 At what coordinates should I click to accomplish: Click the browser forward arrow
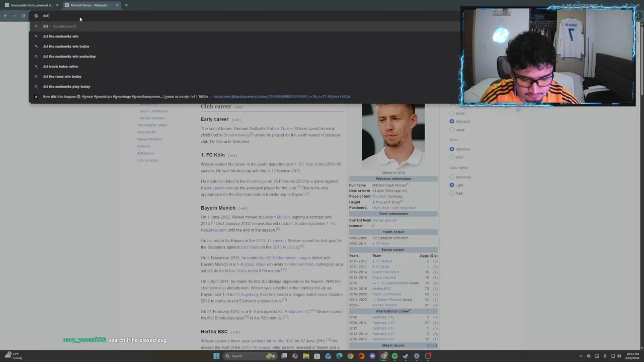pos(14,16)
